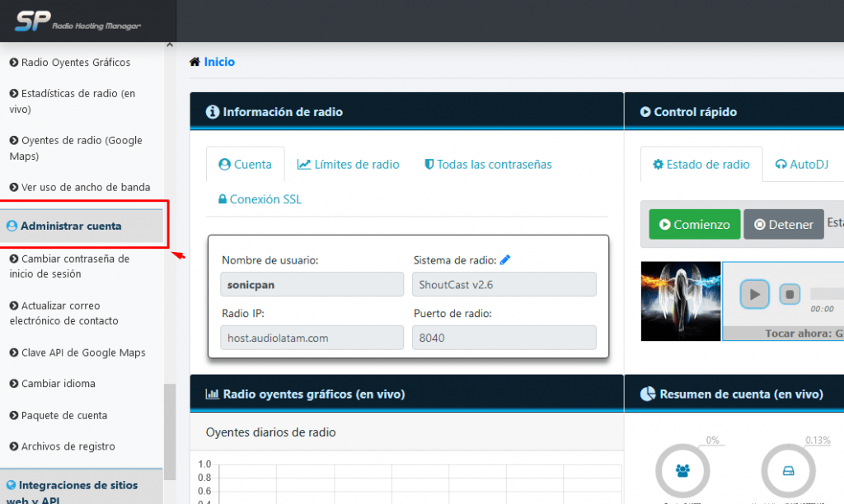Click the SP Radio Hosting Manager logo

coord(79,21)
